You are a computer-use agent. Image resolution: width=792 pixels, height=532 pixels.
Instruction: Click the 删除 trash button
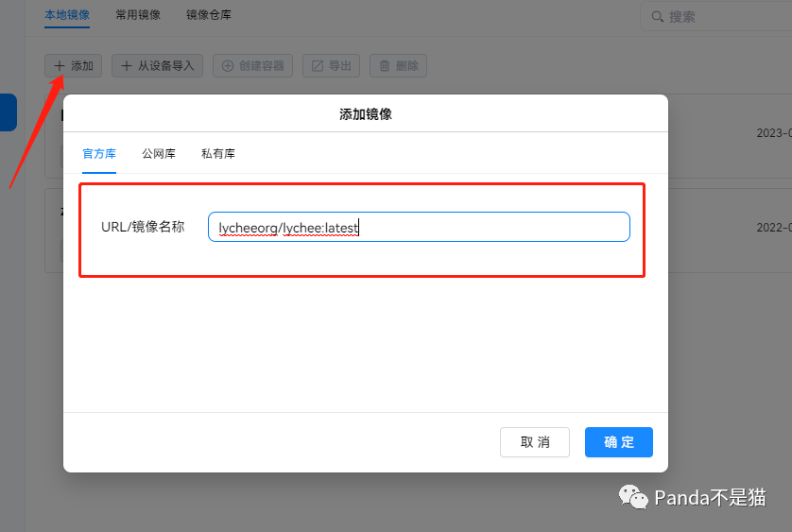click(398, 66)
